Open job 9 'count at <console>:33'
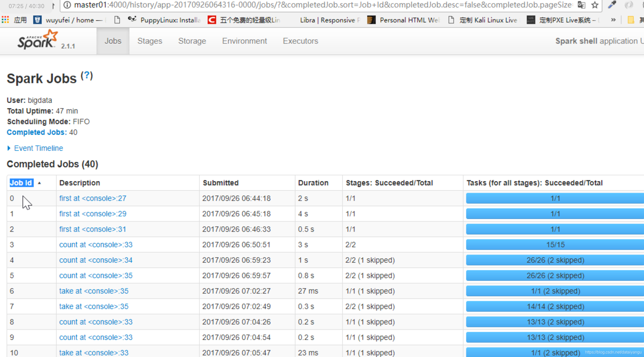Screen dimensions: 644x357 point(96,337)
